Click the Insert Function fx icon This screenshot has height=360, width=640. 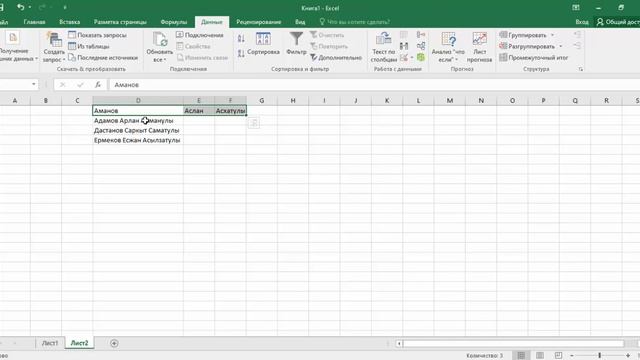coord(98,84)
